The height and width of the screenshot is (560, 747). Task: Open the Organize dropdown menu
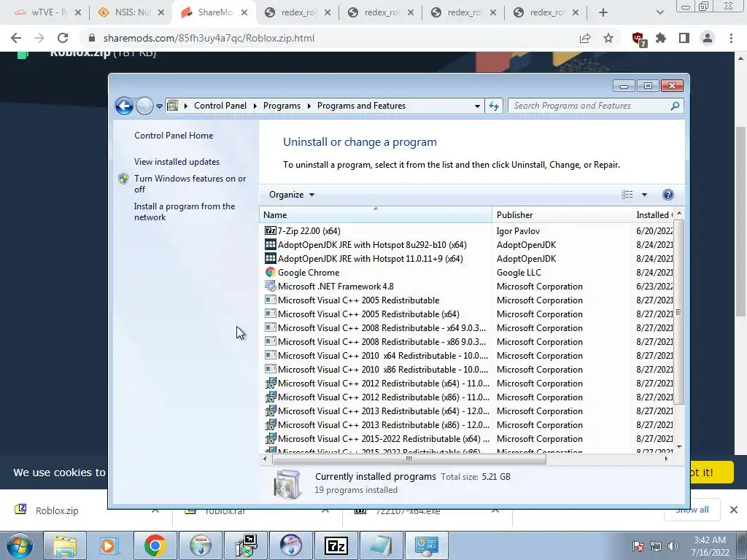292,194
